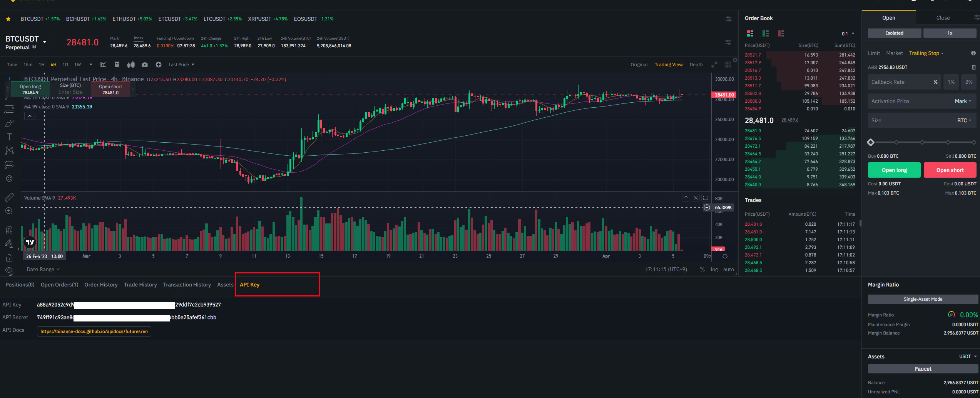Maximize the Volume pane
Viewport: 980px width, 398px height.
pos(705,198)
